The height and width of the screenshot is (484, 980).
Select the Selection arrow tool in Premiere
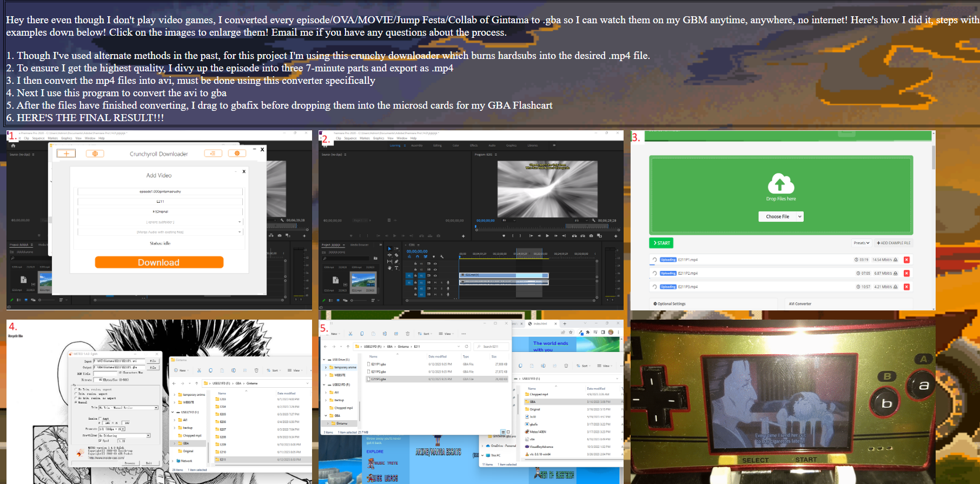pyautogui.click(x=389, y=249)
